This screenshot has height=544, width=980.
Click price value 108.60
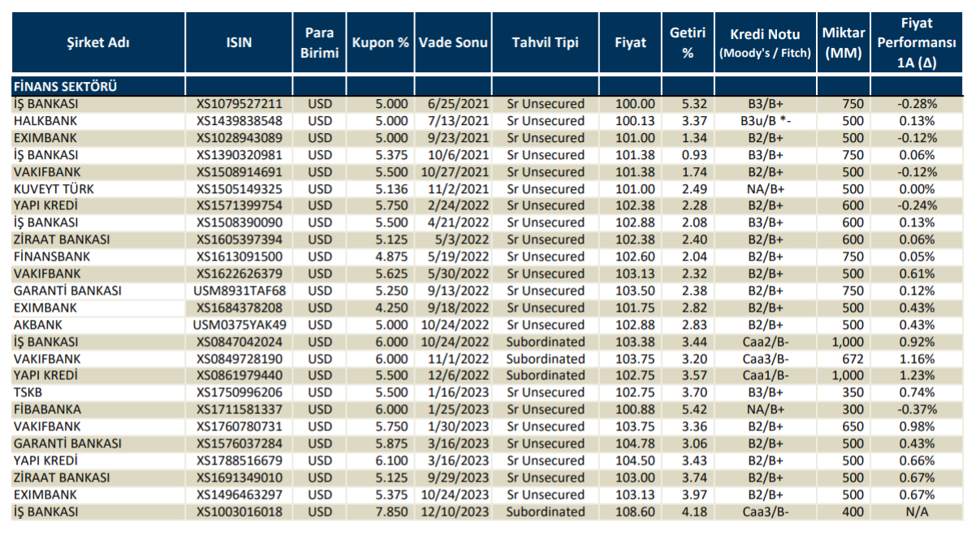point(636,512)
